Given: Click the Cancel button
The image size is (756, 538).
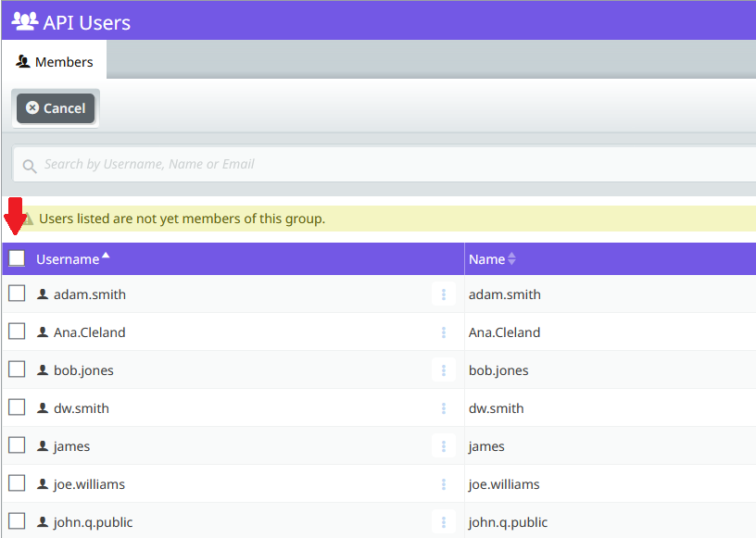Looking at the screenshot, I should tap(56, 108).
